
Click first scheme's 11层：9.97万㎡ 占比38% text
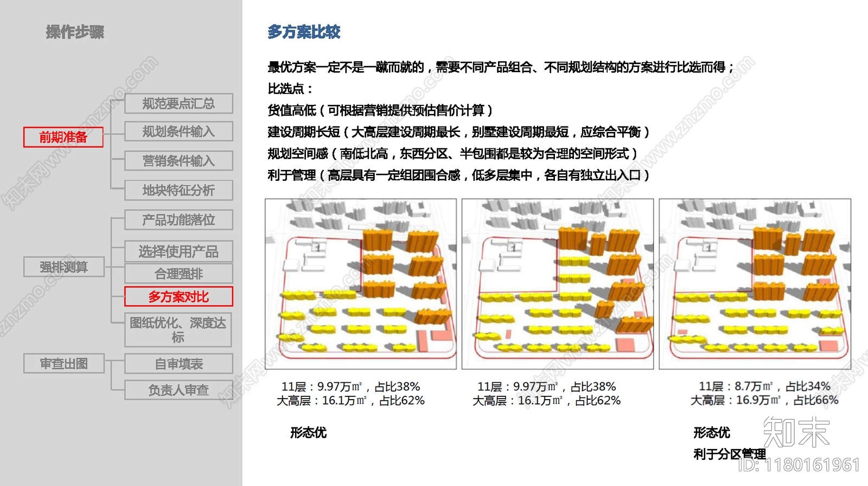350,387
